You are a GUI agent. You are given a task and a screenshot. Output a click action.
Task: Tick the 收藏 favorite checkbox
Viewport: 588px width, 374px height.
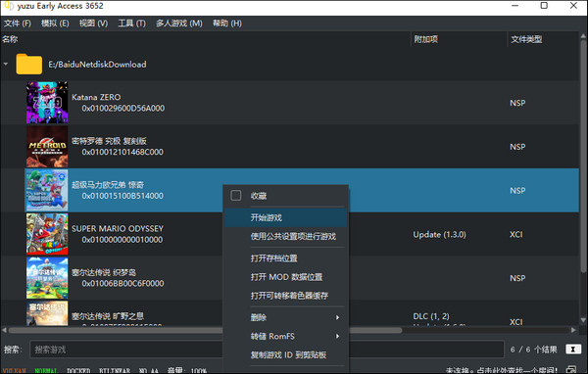[236, 195]
